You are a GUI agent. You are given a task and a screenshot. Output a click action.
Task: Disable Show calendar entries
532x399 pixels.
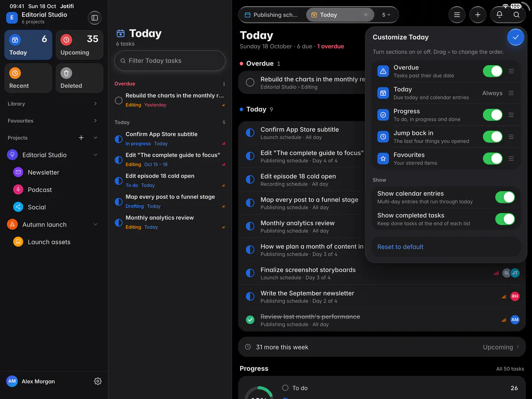505,197
